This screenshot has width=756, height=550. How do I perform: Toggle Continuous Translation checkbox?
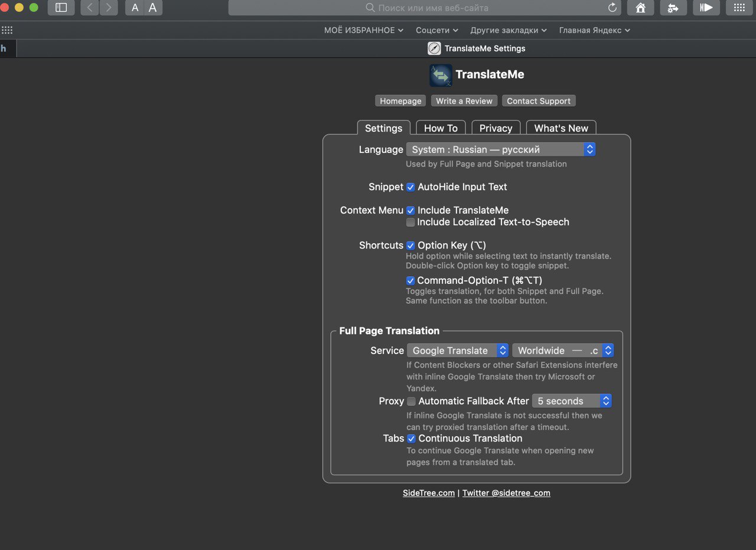click(411, 438)
